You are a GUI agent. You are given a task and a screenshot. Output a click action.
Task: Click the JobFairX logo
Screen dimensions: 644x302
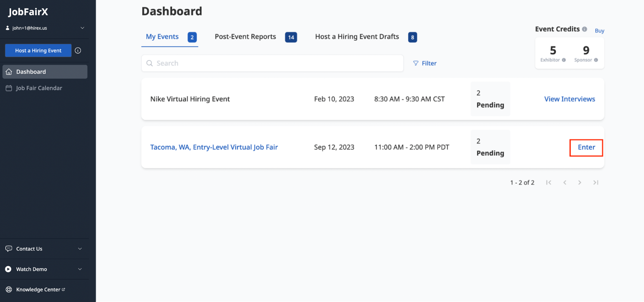click(x=28, y=12)
